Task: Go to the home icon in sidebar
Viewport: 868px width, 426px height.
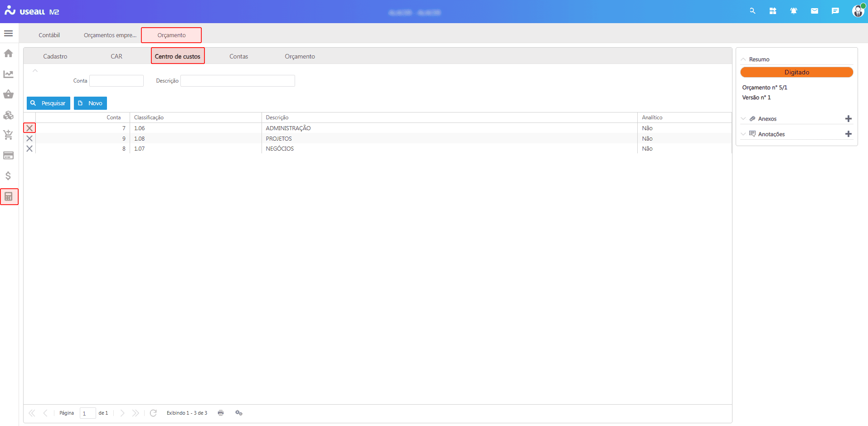Action: (8, 54)
